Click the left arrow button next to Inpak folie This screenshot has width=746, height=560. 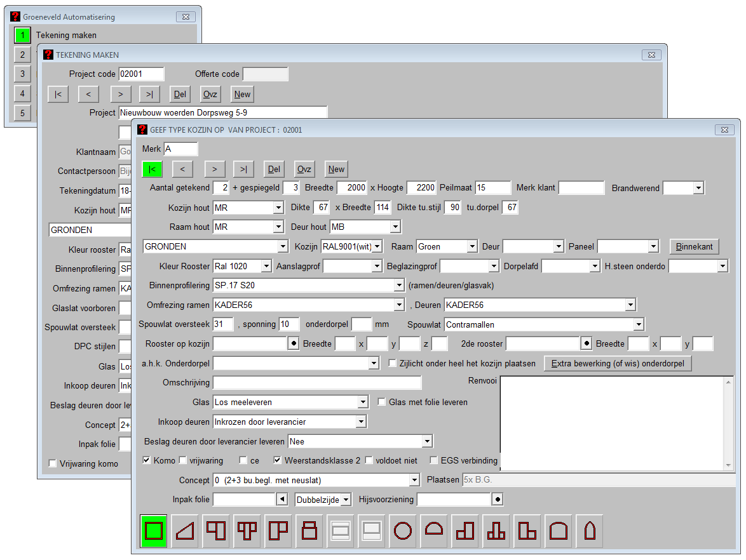pyautogui.click(x=281, y=500)
